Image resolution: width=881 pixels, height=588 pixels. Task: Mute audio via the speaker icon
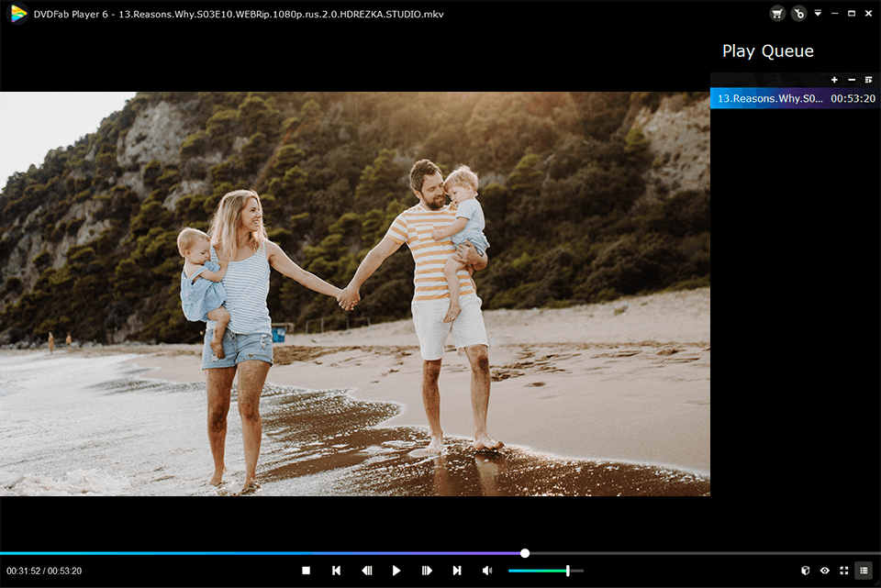487,570
